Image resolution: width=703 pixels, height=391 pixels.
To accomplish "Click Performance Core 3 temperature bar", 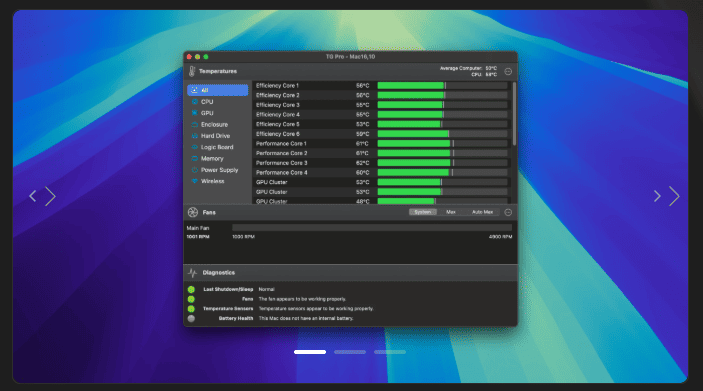I will click(x=443, y=163).
